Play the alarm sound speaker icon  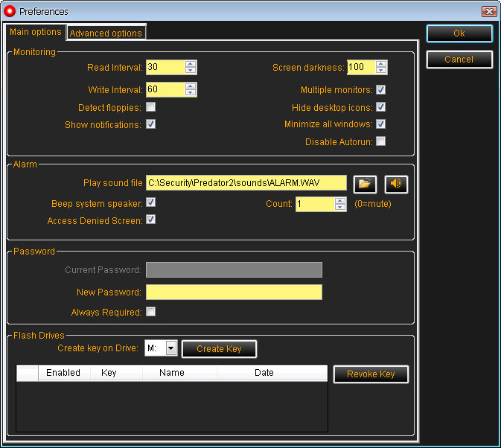click(396, 184)
